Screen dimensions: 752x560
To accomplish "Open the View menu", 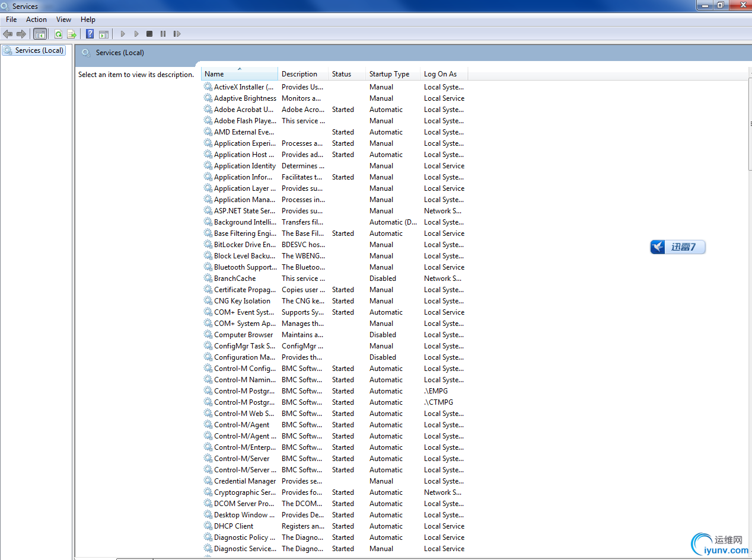I will coord(63,20).
